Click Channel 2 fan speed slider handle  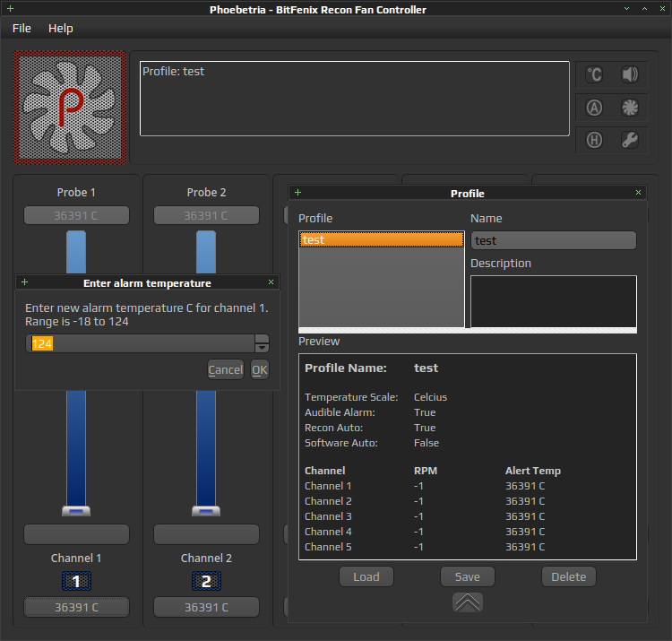coord(206,511)
